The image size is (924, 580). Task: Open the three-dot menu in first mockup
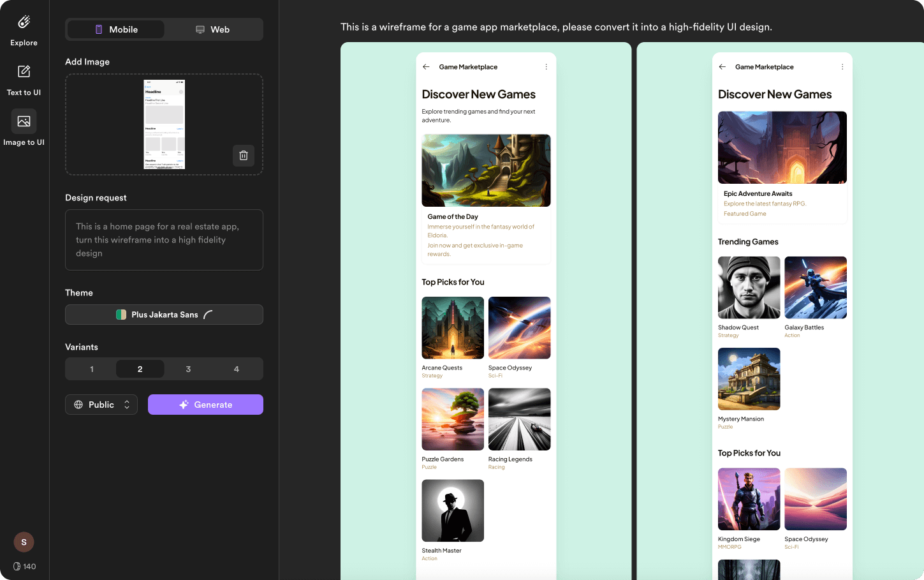tap(546, 67)
